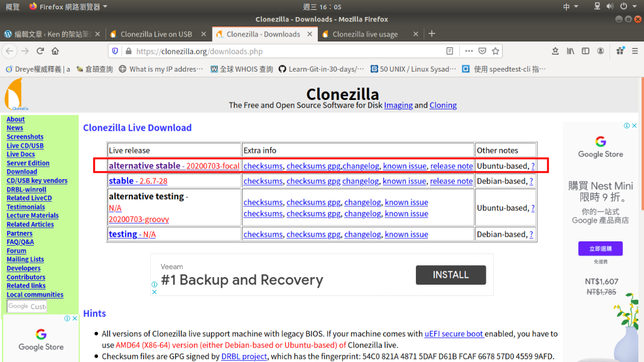
Task: Switch to Clonezilla live usage tab
Action: point(365,34)
